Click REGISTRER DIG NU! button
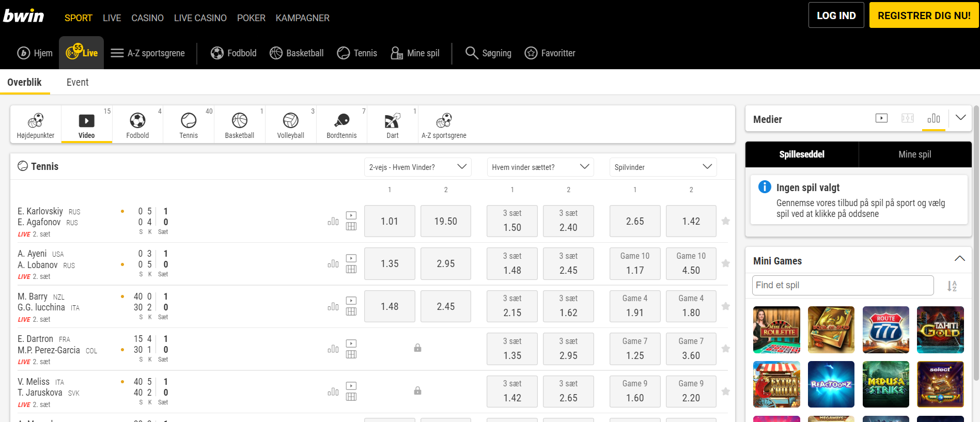Image resolution: width=980 pixels, height=422 pixels. [924, 15]
